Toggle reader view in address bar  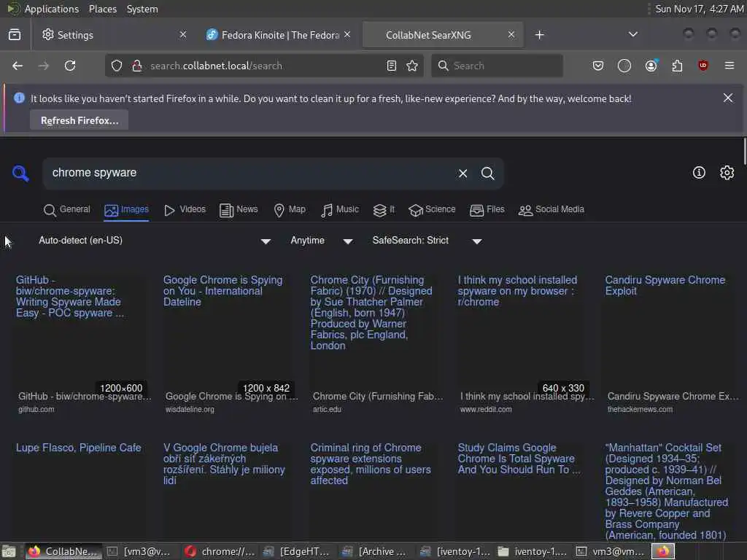[x=392, y=66]
